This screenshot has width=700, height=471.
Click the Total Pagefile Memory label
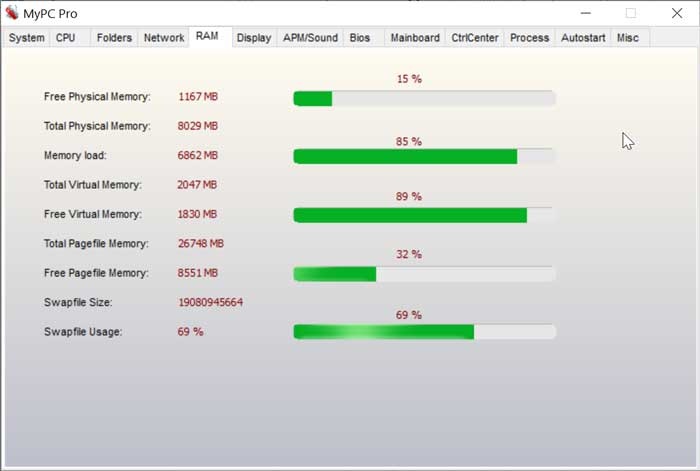(x=96, y=244)
